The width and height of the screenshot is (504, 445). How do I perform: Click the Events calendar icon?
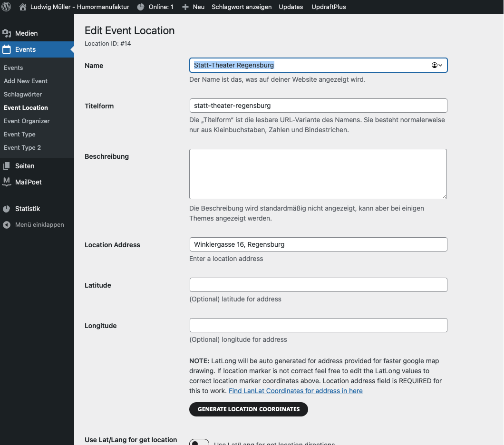pyautogui.click(x=7, y=49)
